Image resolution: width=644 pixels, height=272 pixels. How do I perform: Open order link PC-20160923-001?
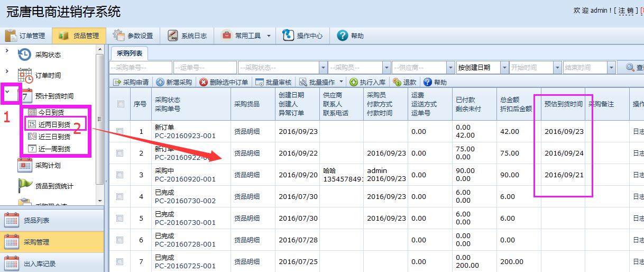click(x=185, y=135)
